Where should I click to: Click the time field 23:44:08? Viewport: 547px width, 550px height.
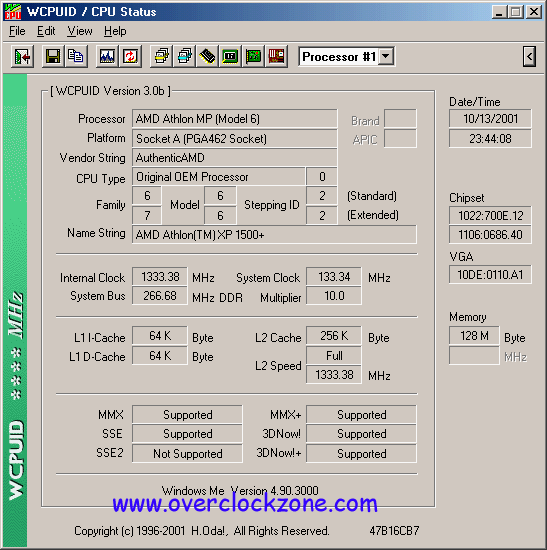pyautogui.click(x=490, y=139)
